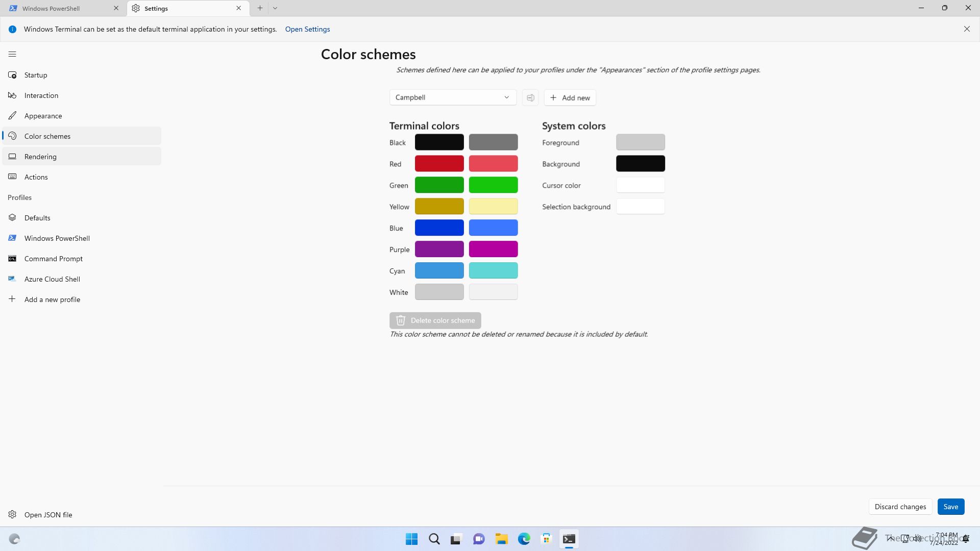Change the Cursor color swatch
Screen dimensions: 980x551
click(641, 185)
